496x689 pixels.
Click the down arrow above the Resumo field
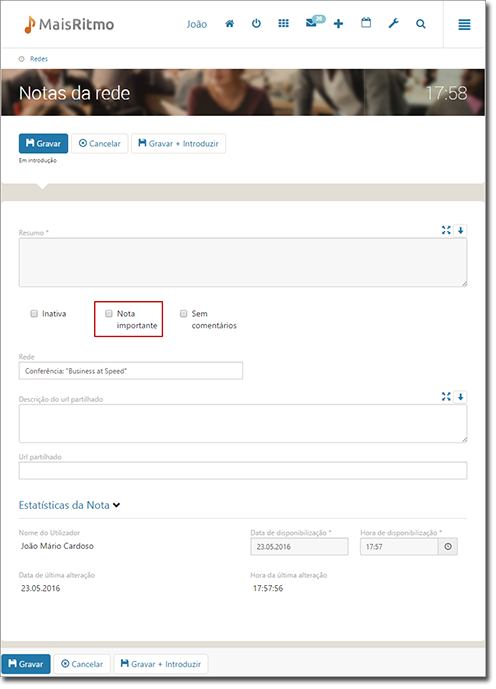point(460,230)
